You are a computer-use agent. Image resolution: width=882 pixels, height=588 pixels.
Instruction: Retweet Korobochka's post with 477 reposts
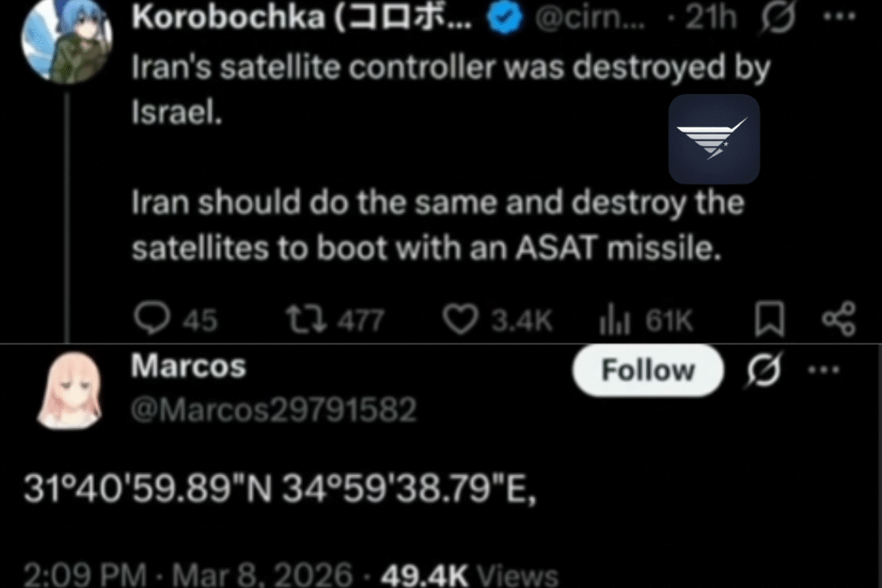(x=335, y=319)
